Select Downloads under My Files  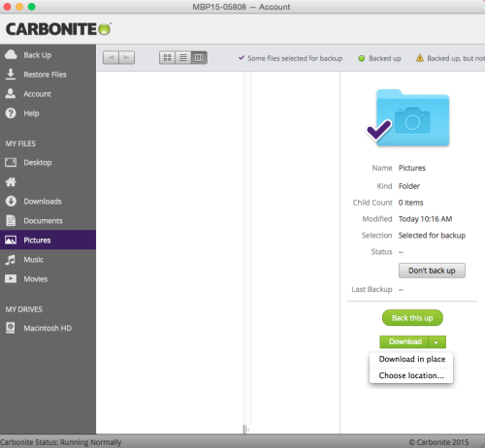coord(48,201)
